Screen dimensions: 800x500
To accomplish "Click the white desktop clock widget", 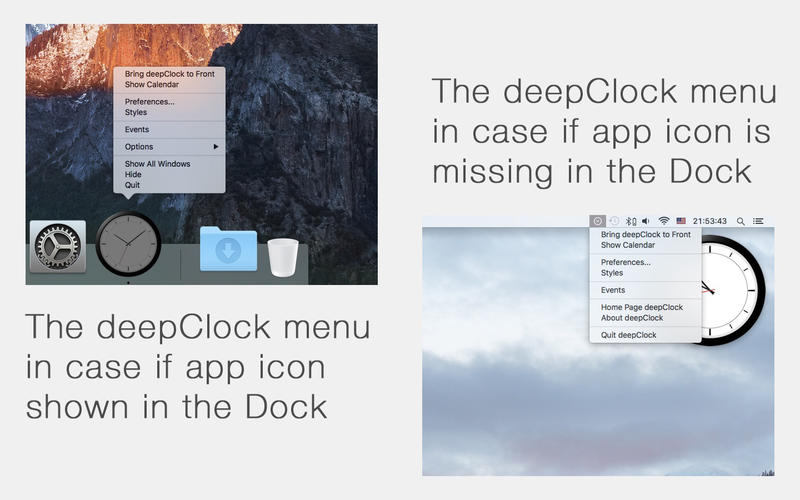I will tap(733, 290).
